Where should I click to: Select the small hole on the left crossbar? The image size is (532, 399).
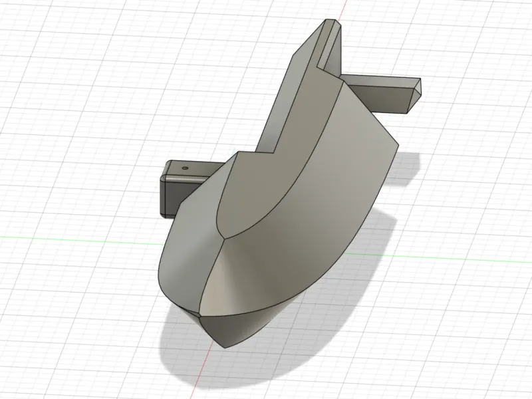(x=185, y=168)
